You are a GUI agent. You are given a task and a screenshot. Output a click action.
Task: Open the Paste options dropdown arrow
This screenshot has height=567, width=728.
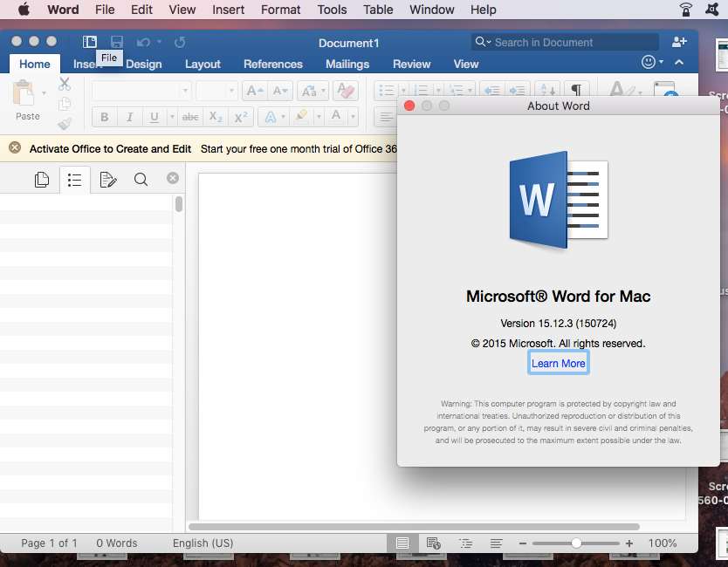[45, 93]
